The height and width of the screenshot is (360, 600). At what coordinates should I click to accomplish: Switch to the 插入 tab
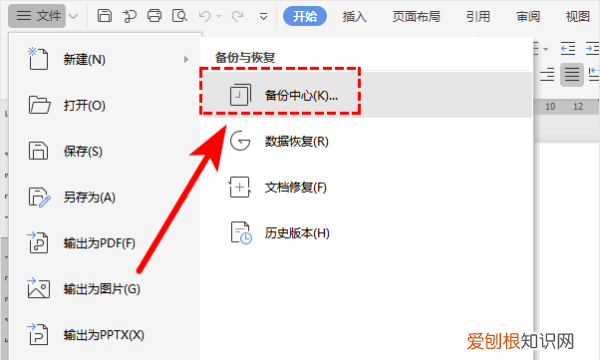click(354, 16)
